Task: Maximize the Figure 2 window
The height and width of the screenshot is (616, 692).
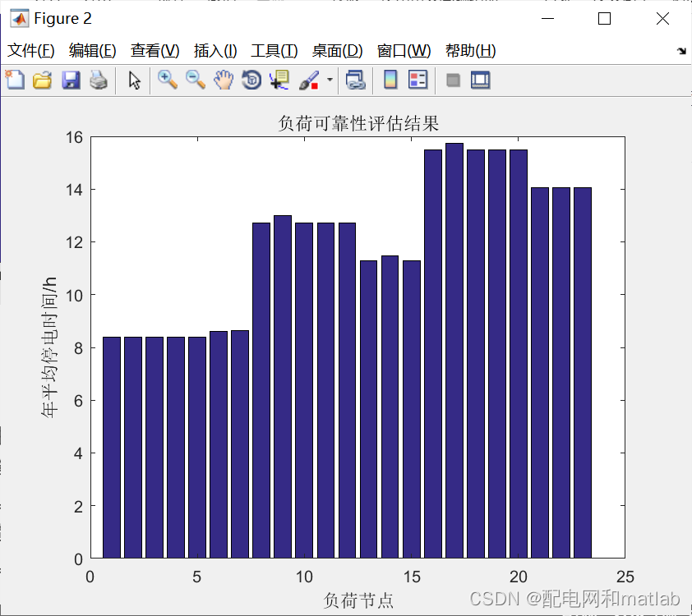Action: click(604, 19)
